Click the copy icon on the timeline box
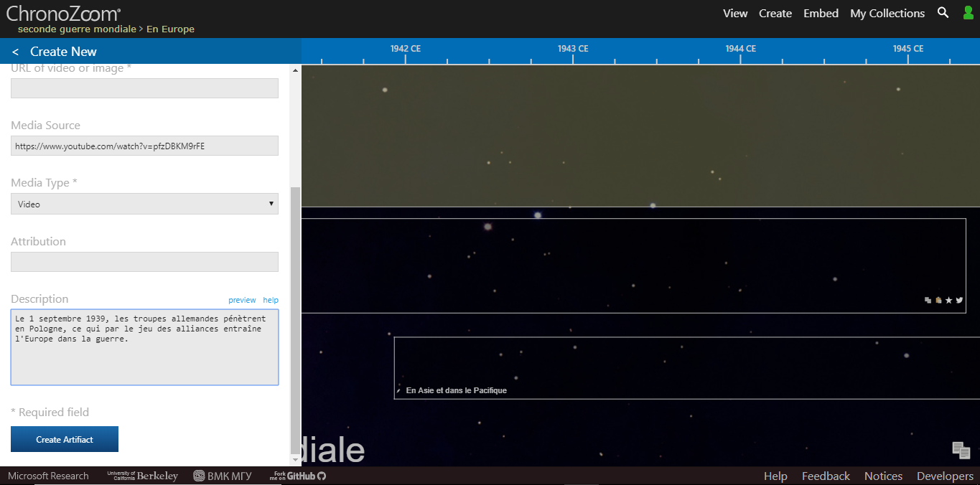 pos(928,301)
